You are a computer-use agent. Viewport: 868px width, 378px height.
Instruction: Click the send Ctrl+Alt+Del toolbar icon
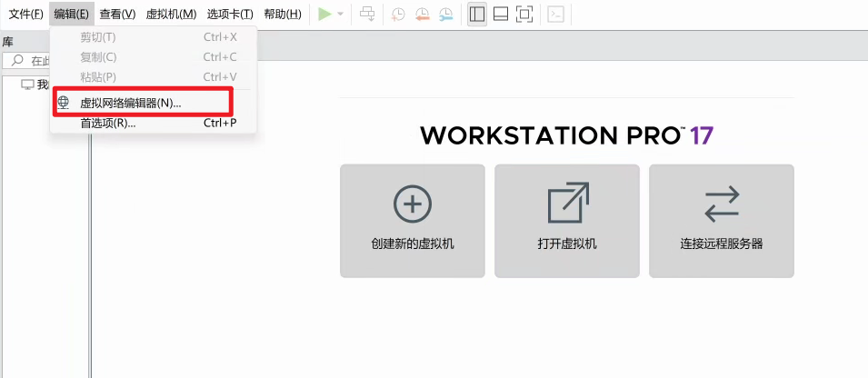click(367, 15)
